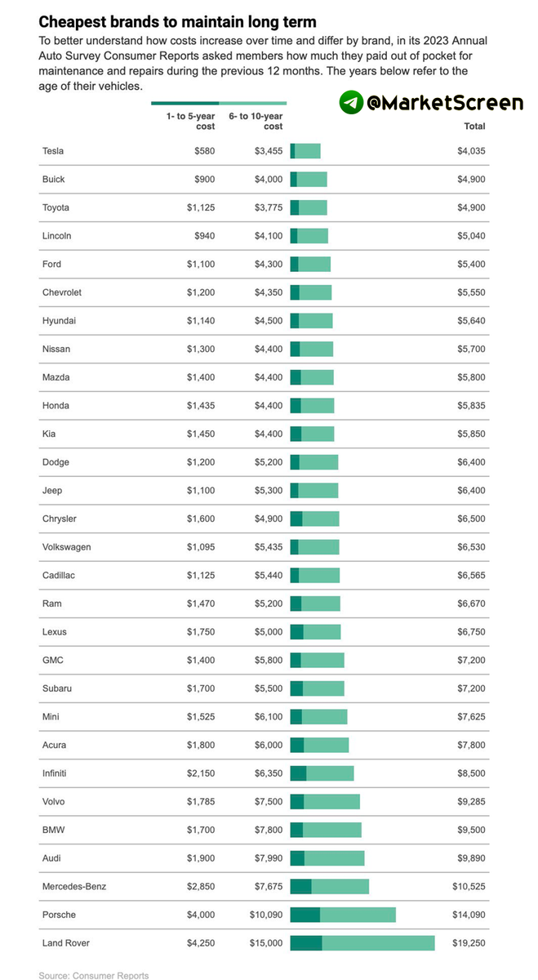Click Porsche's cost bar
Viewport: 538px width, 980px height.
click(343, 915)
